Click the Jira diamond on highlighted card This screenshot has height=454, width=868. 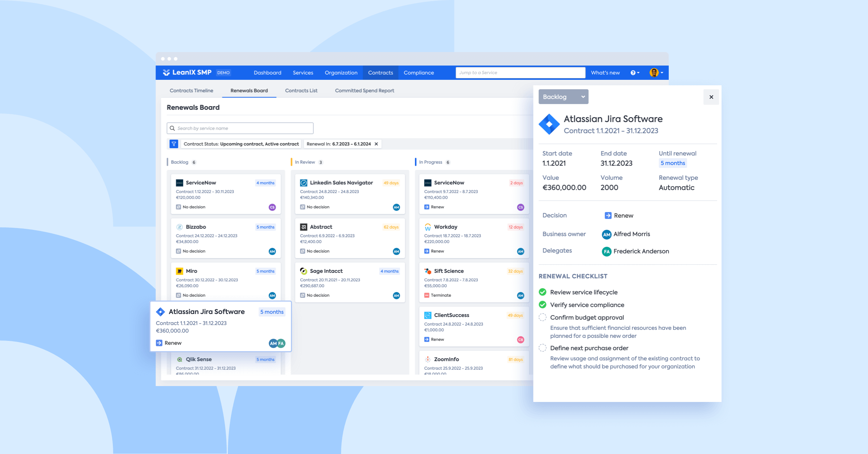160,312
